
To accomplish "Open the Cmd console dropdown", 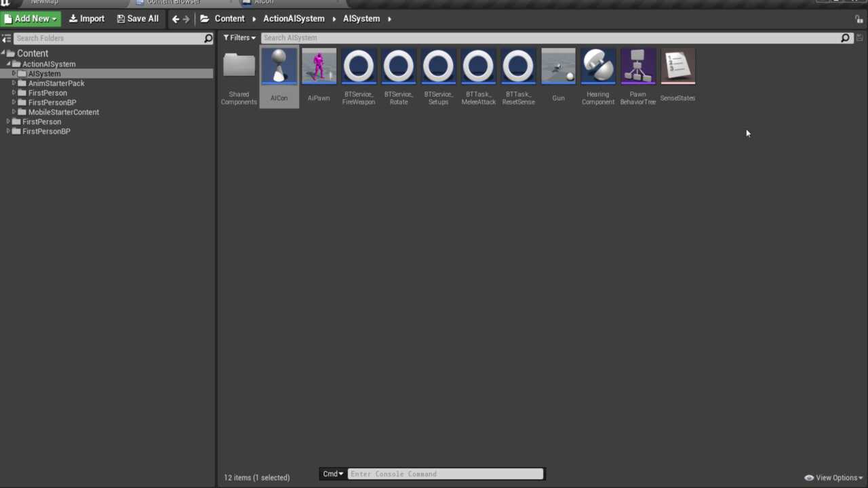I will (333, 474).
